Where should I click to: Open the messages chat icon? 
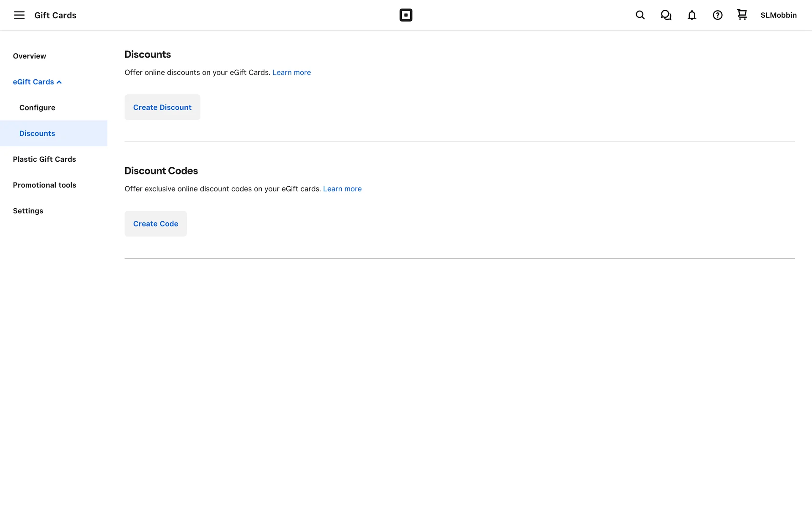click(x=666, y=15)
